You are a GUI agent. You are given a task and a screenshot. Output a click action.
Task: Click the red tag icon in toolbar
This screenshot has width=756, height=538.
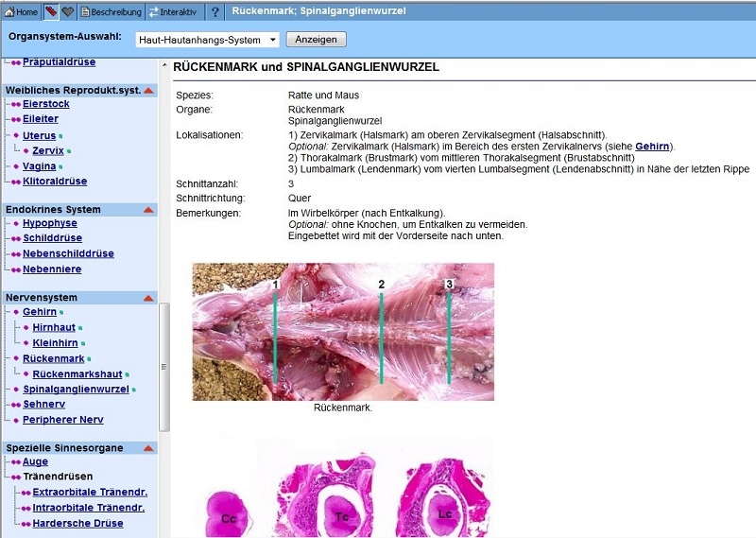(51, 12)
